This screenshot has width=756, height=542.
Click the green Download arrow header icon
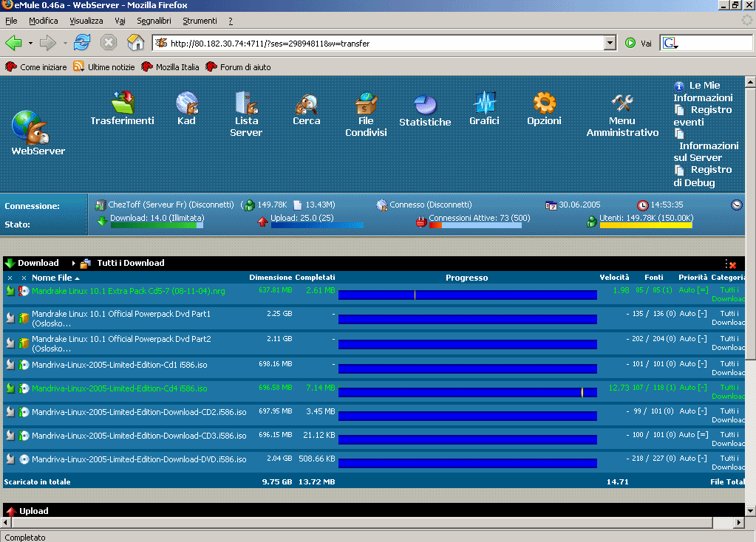[10, 263]
